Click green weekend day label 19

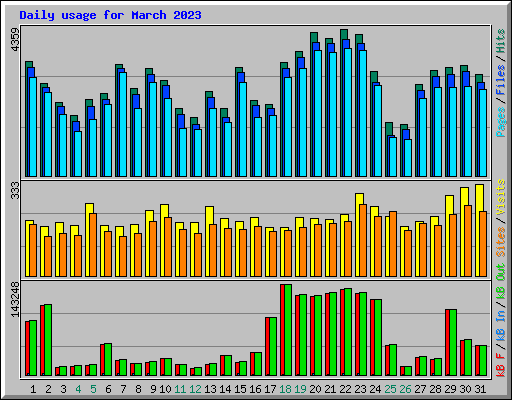coord(300,389)
